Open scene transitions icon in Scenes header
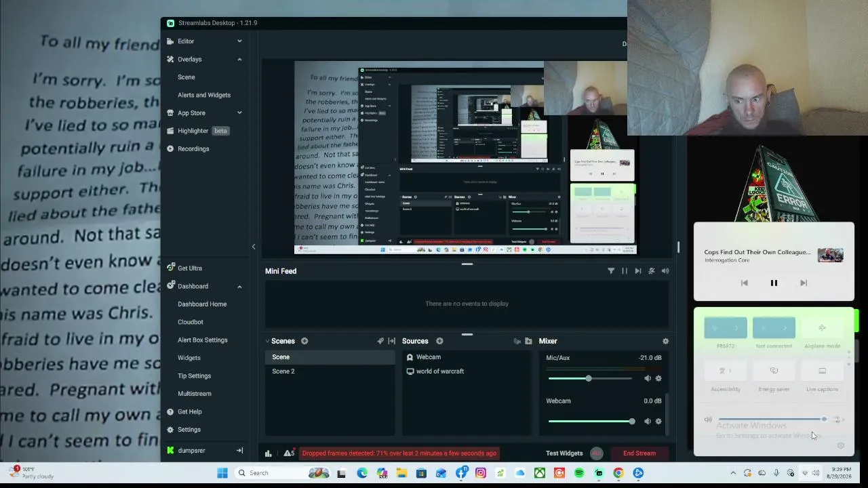 click(x=392, y=341)
